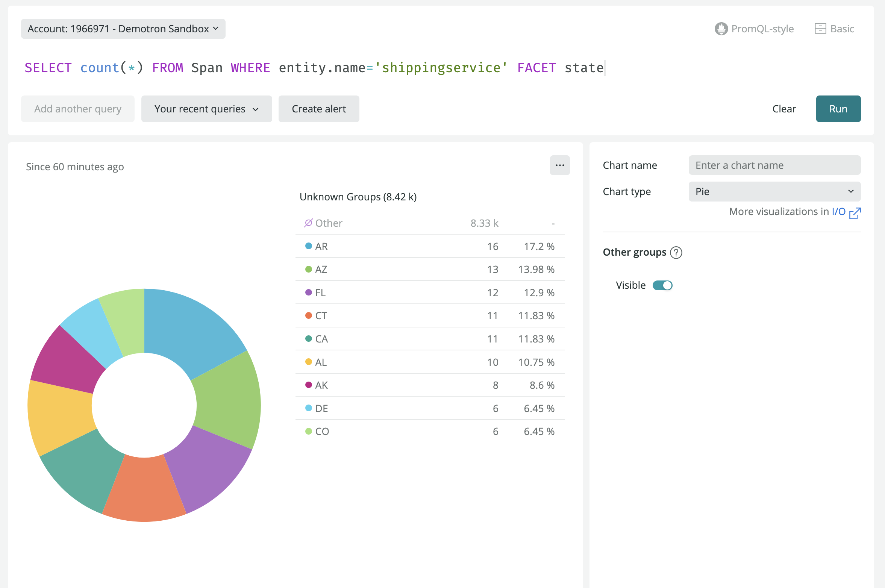The width and height of the screenshot is (885, 588).
Task: Click the Chart name input field
Action: click(774, 165)
